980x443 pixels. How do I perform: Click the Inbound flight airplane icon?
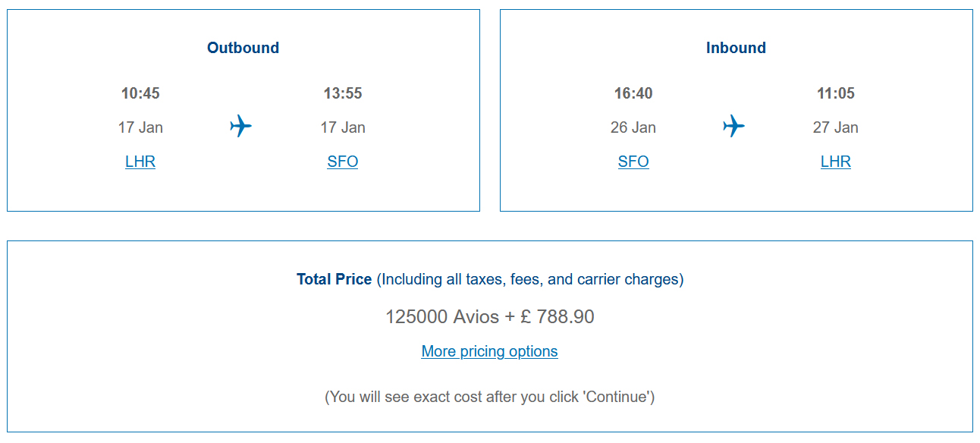(733, 126)
